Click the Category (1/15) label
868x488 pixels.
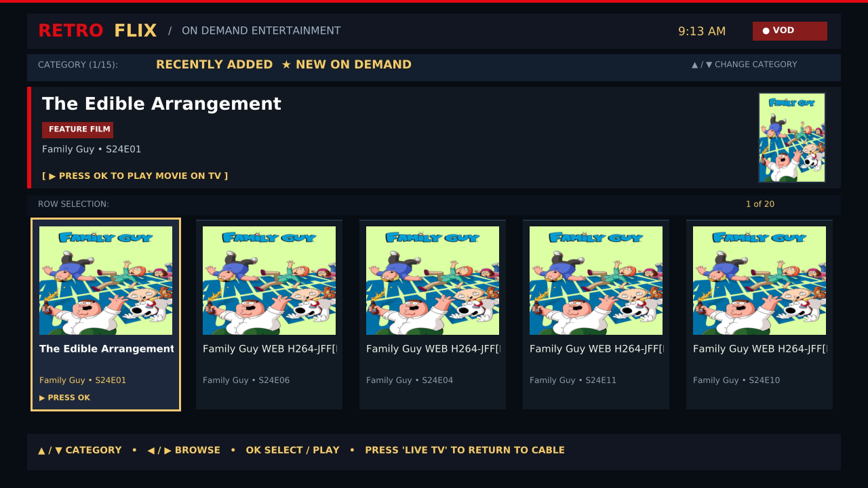click(78, 65)
